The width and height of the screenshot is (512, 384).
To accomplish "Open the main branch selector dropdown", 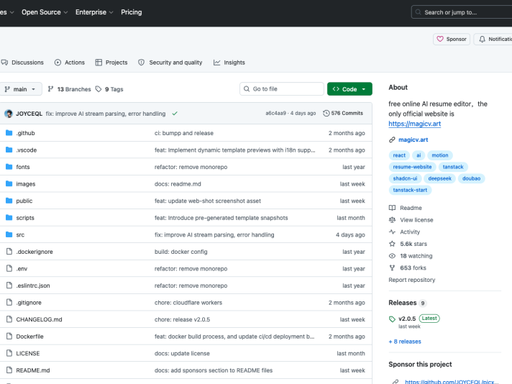I will [20, 89].
